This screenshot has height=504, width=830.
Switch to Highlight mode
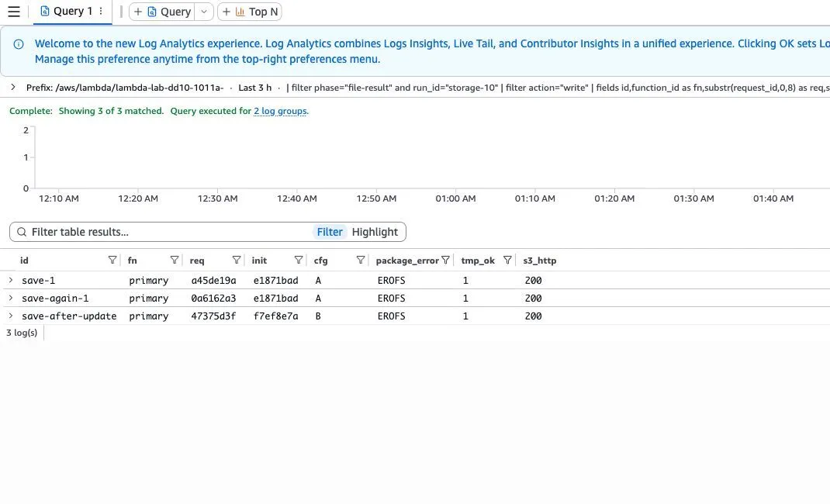click(375, 232)
